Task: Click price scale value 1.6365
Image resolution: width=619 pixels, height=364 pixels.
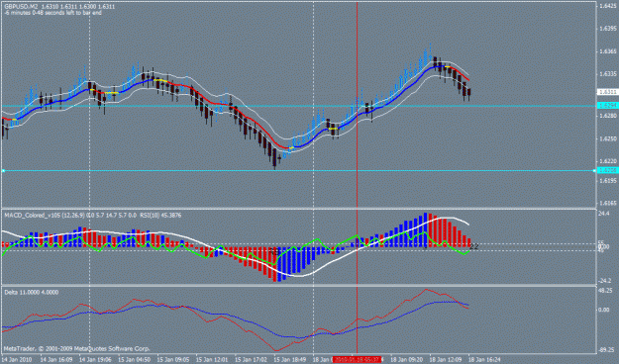Action: point(608,51)
